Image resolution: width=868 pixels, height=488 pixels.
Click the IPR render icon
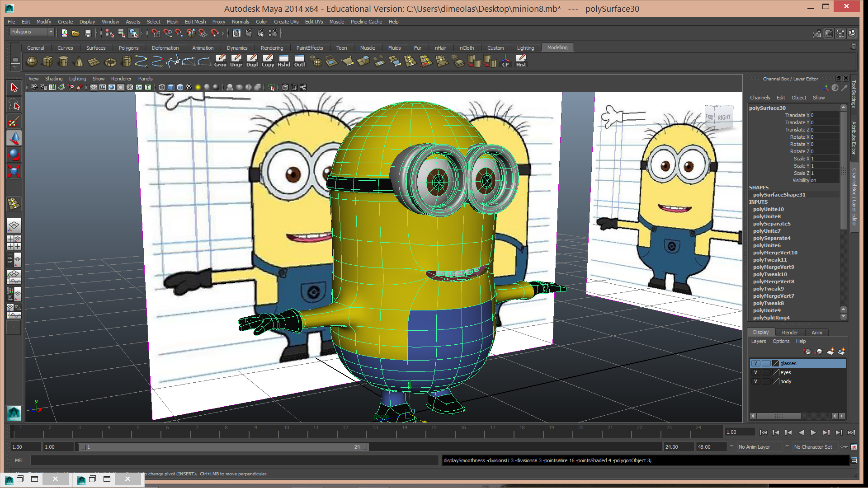[261, 33]
